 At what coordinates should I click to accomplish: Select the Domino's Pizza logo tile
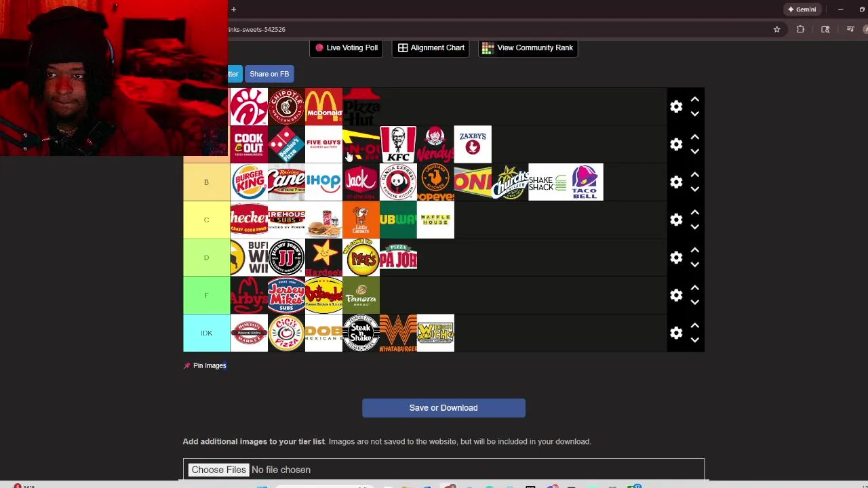coord(286,144)
